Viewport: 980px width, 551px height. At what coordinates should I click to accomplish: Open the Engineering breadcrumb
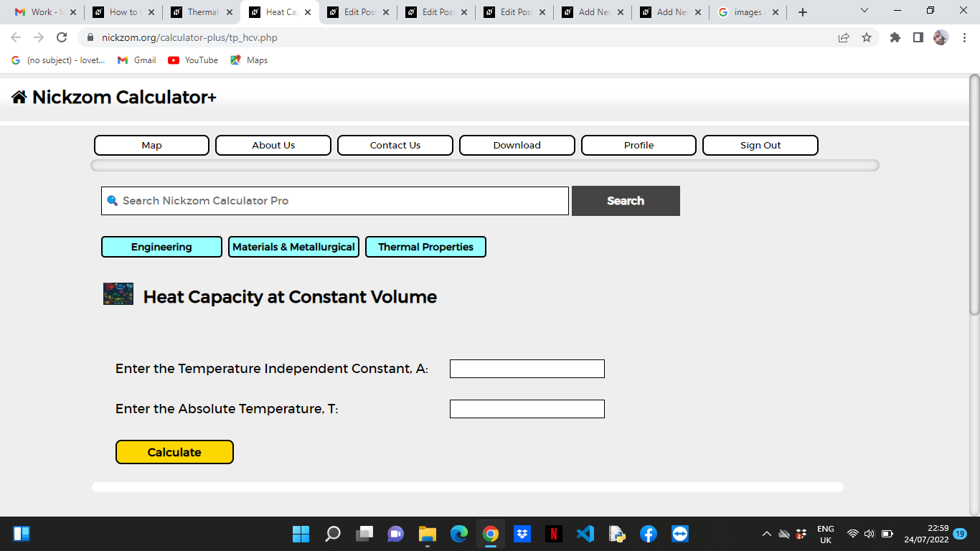pos(161,247)
